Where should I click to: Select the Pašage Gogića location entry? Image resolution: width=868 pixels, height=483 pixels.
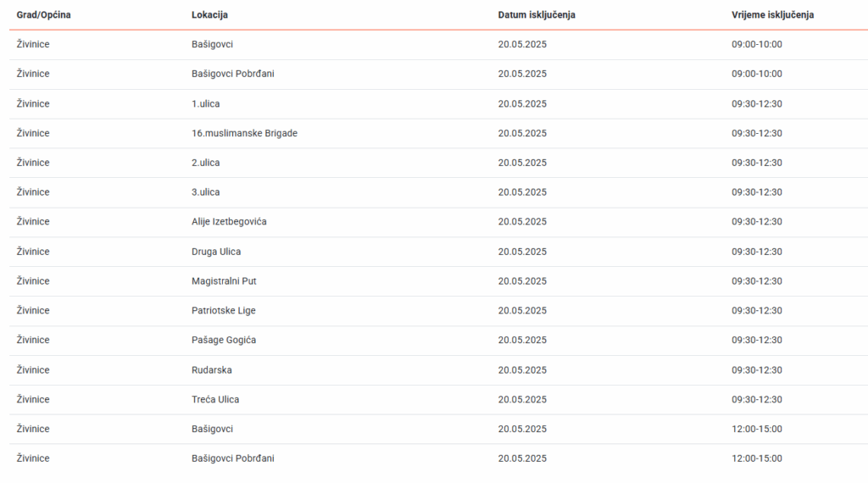[x=224, y=341]
